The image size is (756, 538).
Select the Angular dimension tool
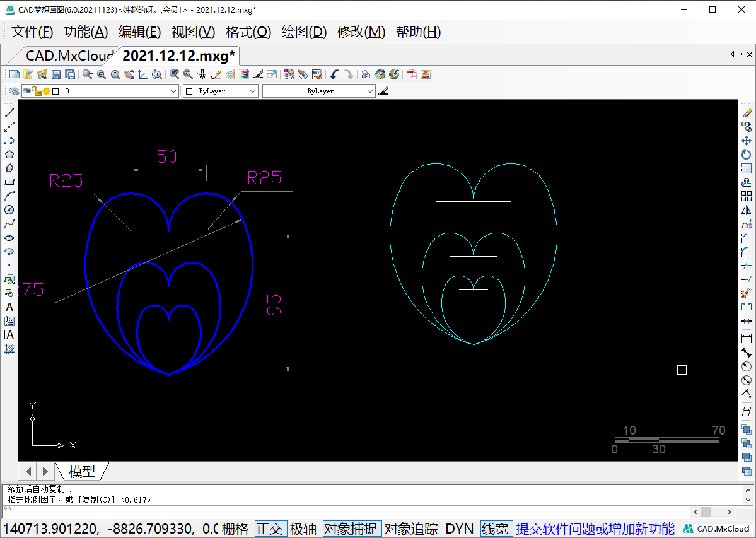point(747,394)
